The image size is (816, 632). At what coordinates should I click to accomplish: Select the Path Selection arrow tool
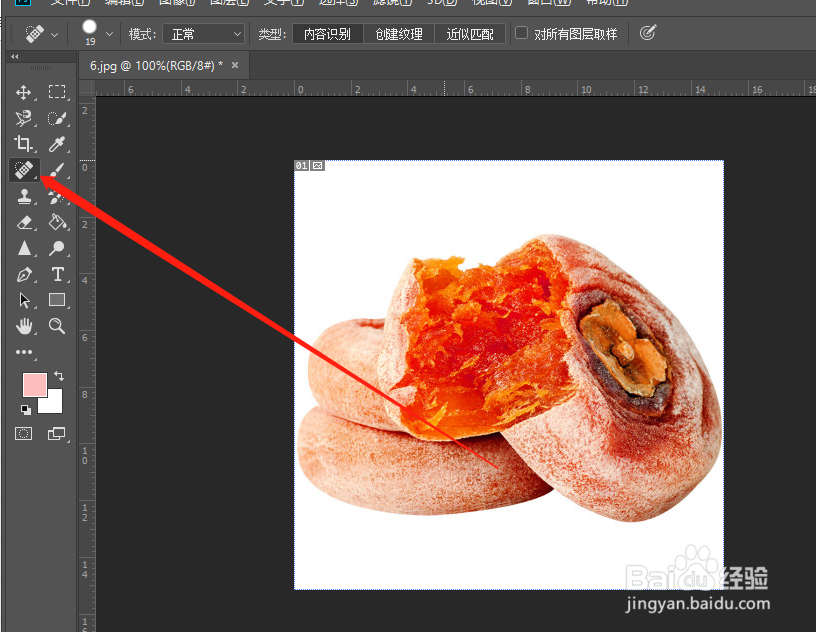[23, 300]
